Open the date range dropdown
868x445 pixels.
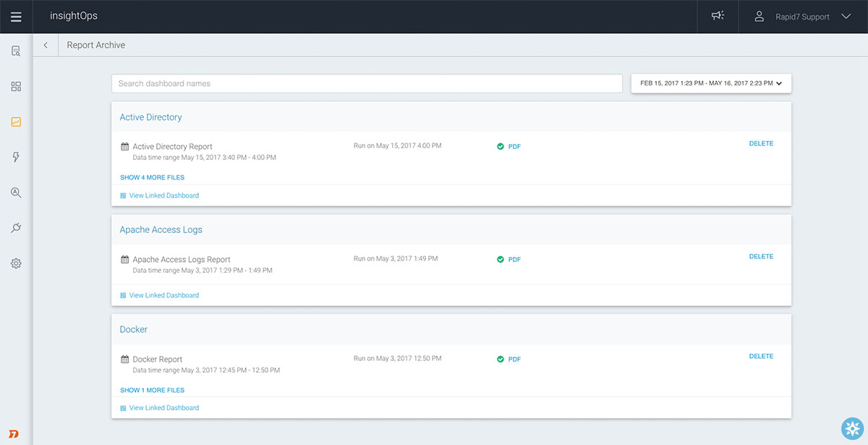(x=711, y=83)
